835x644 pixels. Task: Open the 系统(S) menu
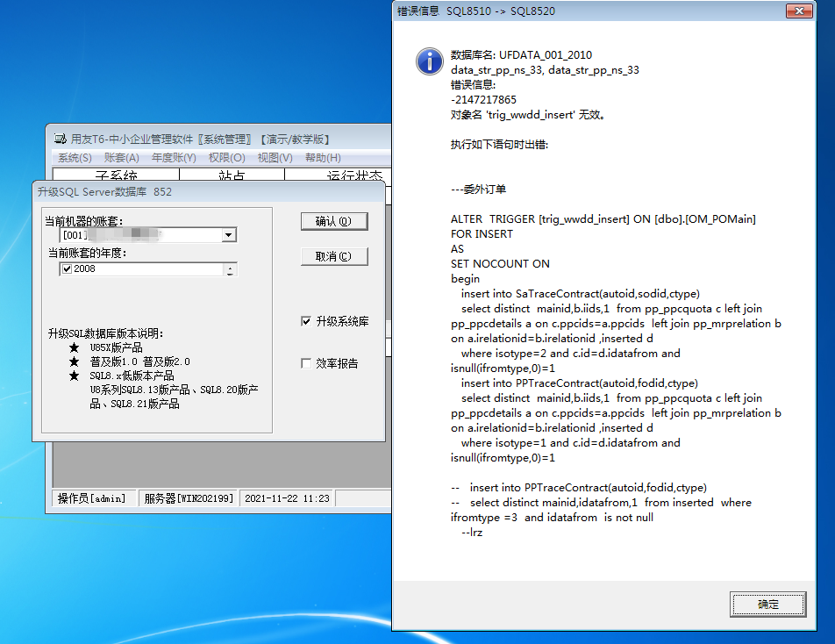click(x=75, y=158)
